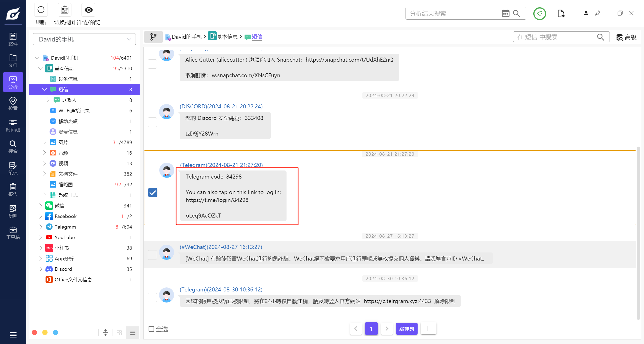This screenshot has width=644, height=344.
Task: Open the Location (位置) sidebar section
Action: pos(13,104)
